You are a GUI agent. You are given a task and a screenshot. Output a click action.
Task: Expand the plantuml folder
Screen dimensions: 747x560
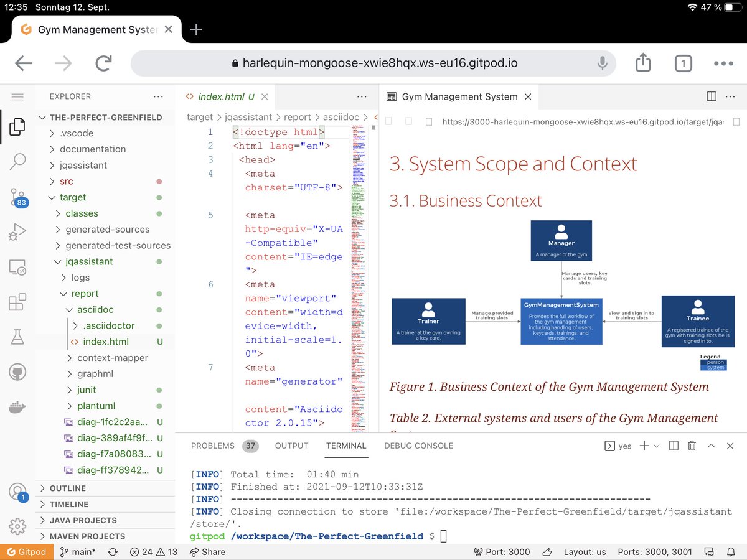point(96,406)
